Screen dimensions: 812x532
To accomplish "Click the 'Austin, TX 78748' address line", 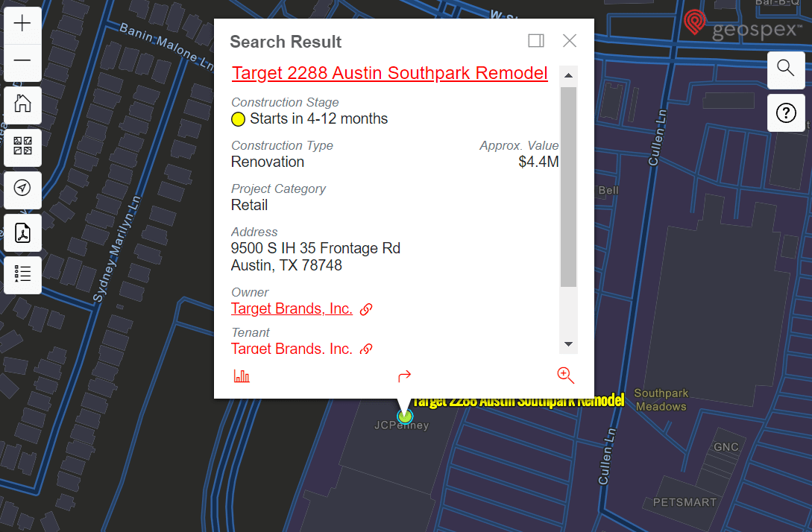I will pyautogui.click(x=286, y=265).
